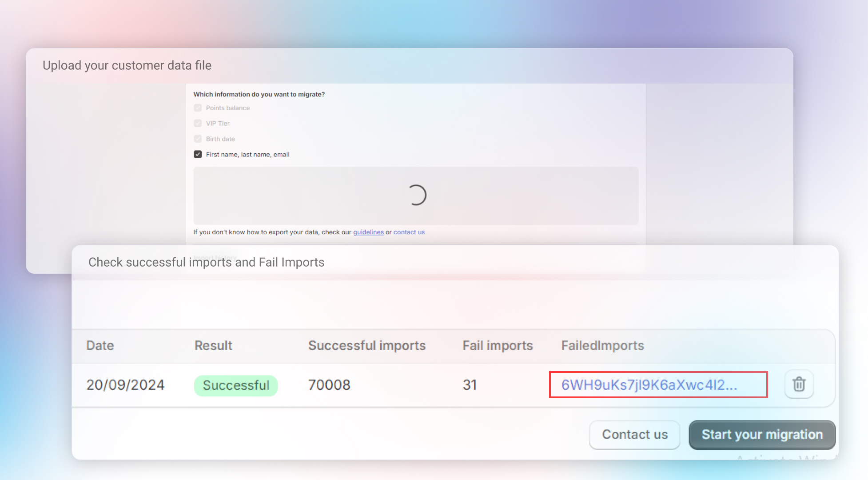
Task: Click the FailedImports column header
Action: tap(602, 345)
